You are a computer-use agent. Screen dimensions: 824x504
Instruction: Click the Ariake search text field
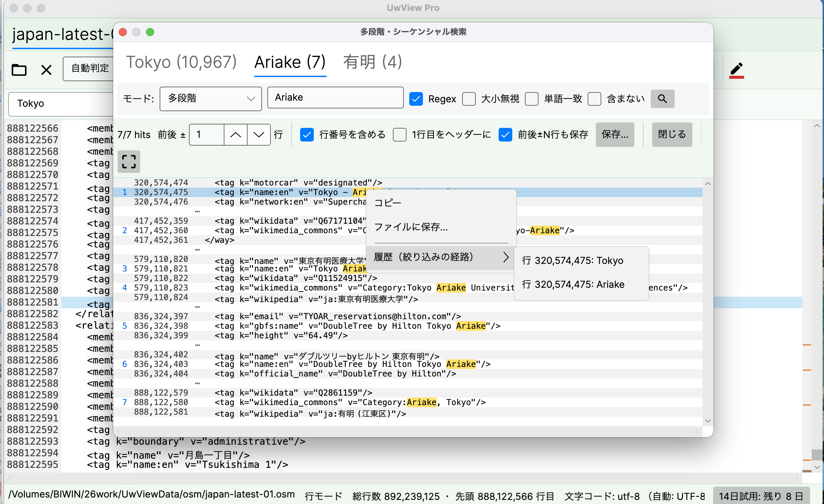coord(336,98)
